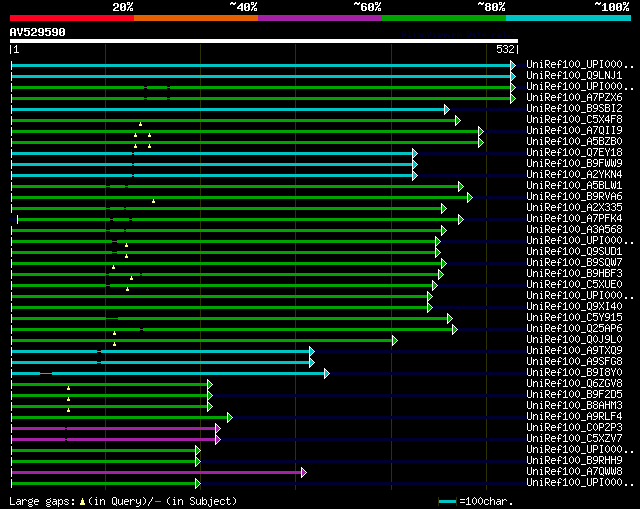Click the arrowhead ending the C5Y915 alignment
640x509 pixels.
coord(449,318)
